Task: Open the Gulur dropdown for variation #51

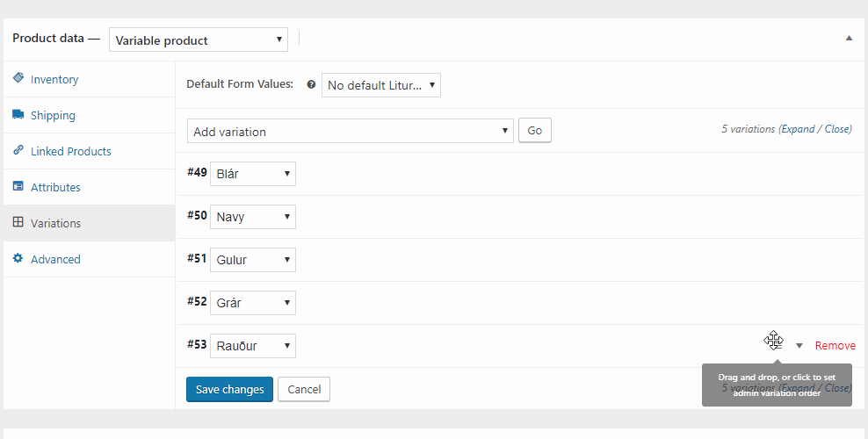Action: 253,260
